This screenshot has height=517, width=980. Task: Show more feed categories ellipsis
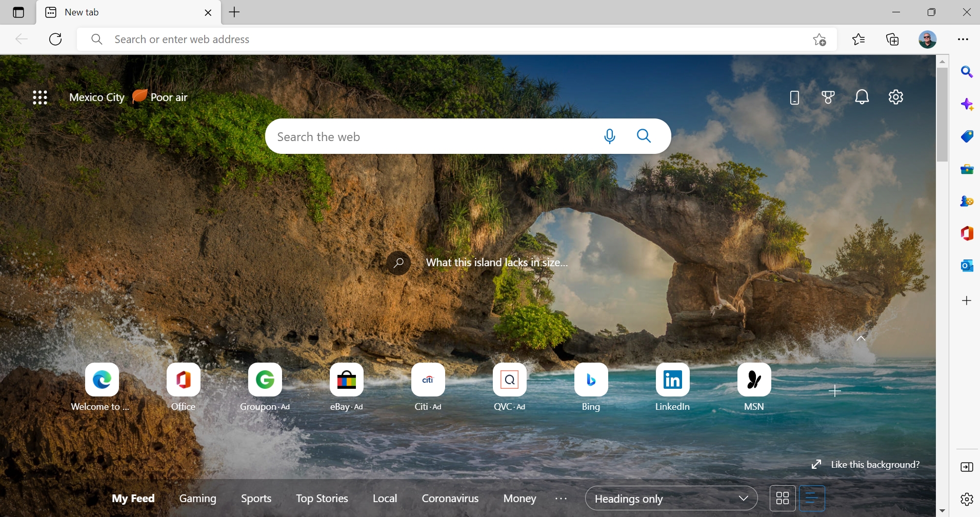tap(561, 499)
